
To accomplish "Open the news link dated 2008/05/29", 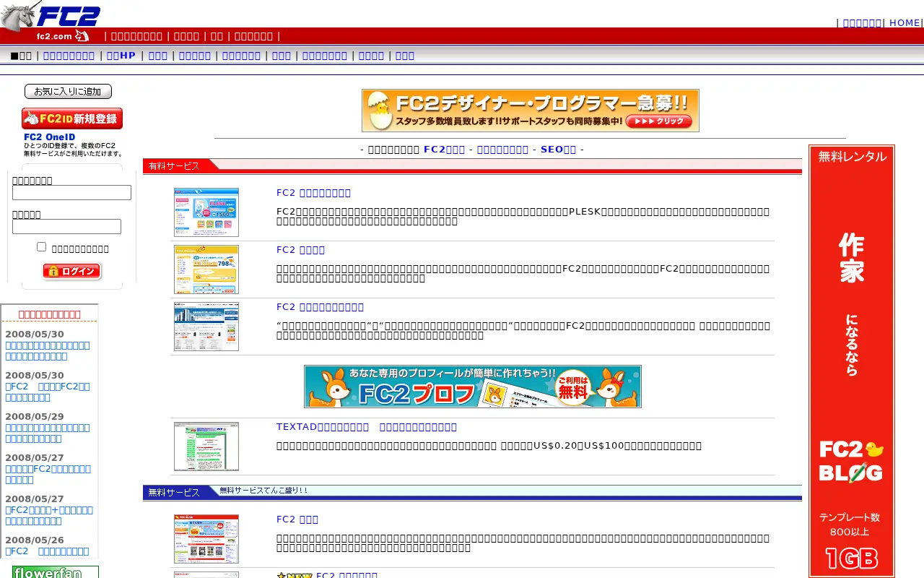I will pos(48,433).
